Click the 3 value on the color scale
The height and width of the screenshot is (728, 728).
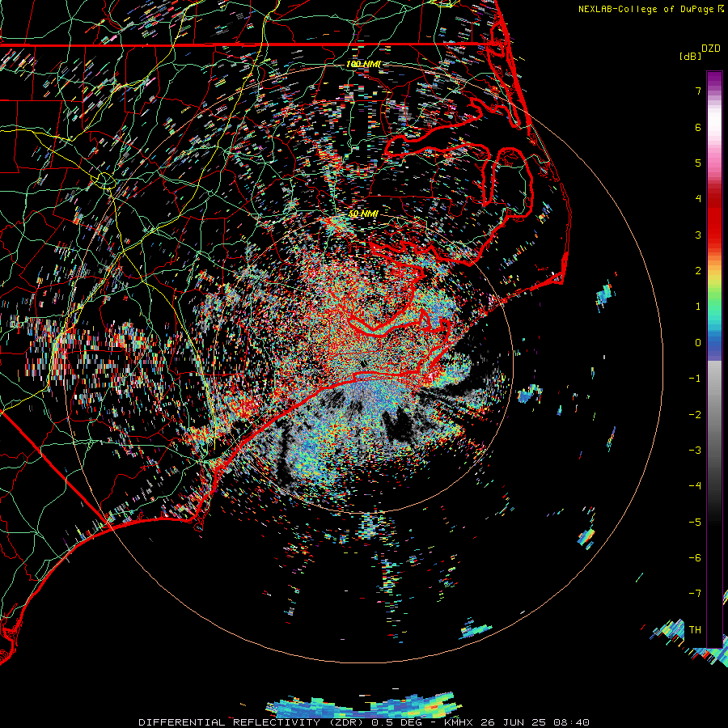[698, 235]
